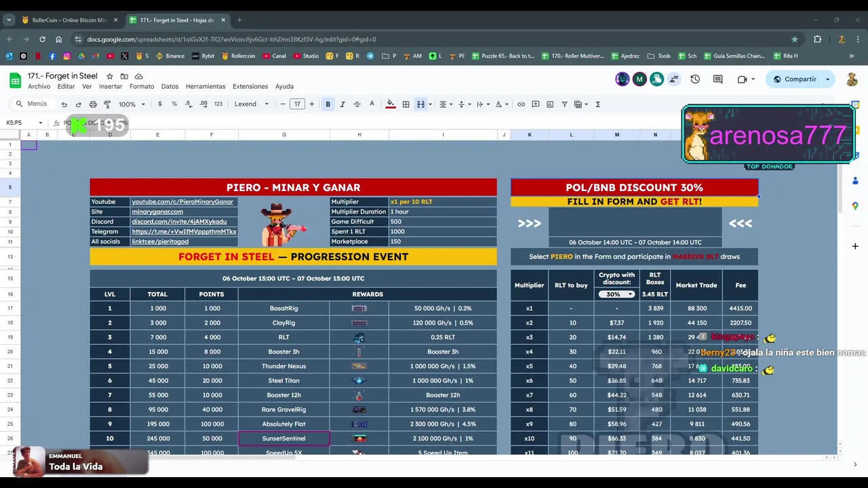Redo the last undone action
The image size is (868, 488).
click(78, 104)
